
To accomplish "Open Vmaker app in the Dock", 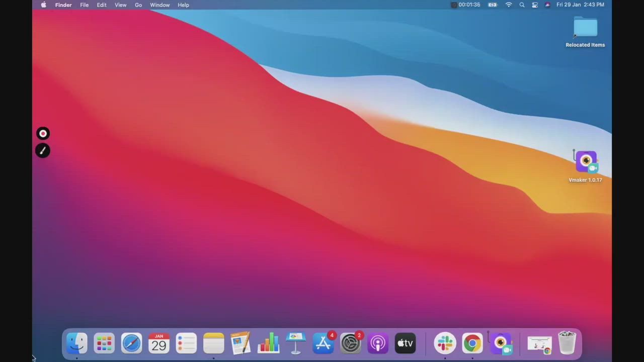I will 500,343.
